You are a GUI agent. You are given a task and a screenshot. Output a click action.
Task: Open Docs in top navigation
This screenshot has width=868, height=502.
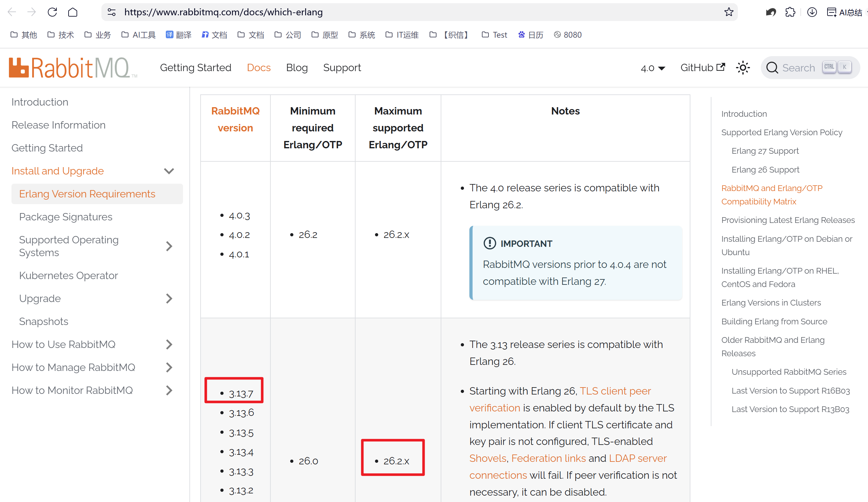pyautogui.click(x=259, y=68)
